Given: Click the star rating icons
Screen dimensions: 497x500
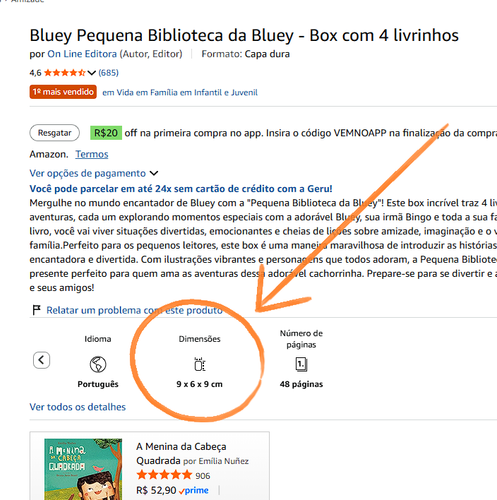Looking at the screenshot, I should (x=65, y=73).
